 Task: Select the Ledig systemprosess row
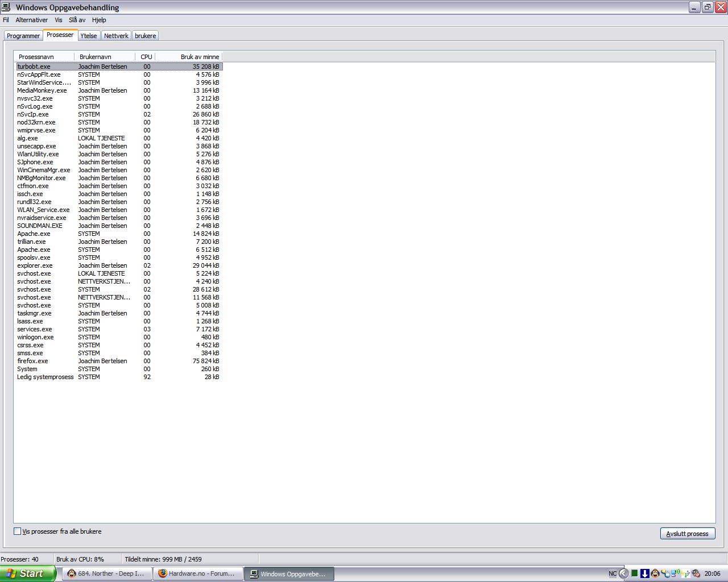tap(119, 377)
